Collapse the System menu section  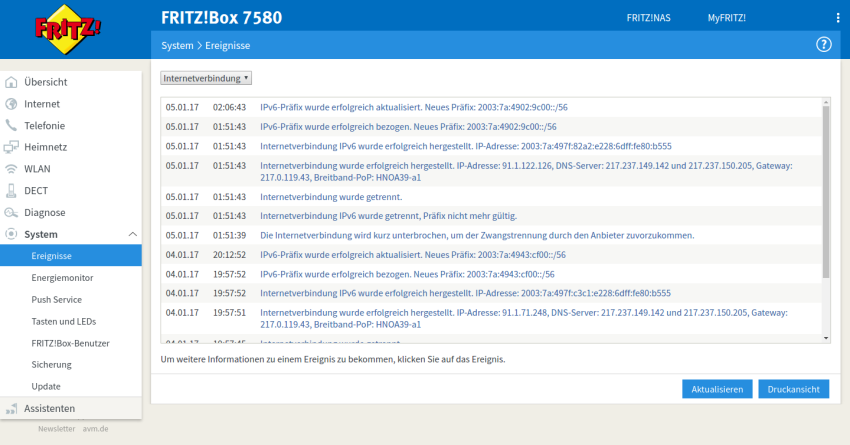click(133, 234)
